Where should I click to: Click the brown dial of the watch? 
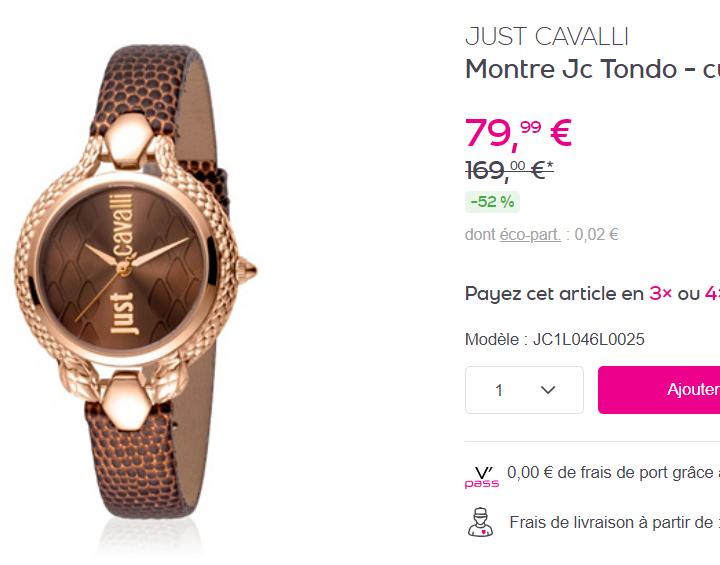[160, 285]
